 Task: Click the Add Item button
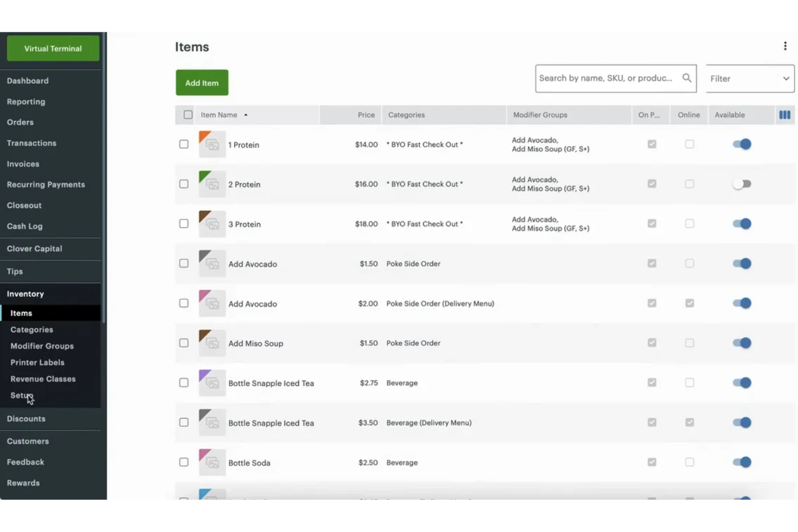point(202,82)
